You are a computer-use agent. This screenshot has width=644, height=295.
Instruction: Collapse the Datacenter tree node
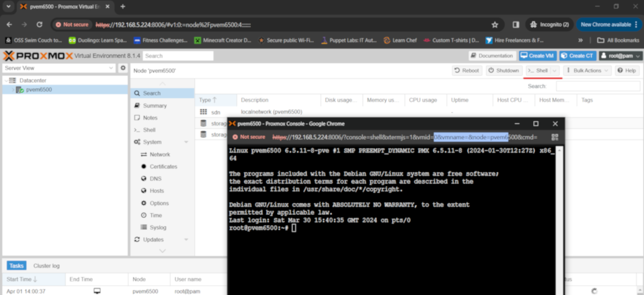(x=5, y=81)
